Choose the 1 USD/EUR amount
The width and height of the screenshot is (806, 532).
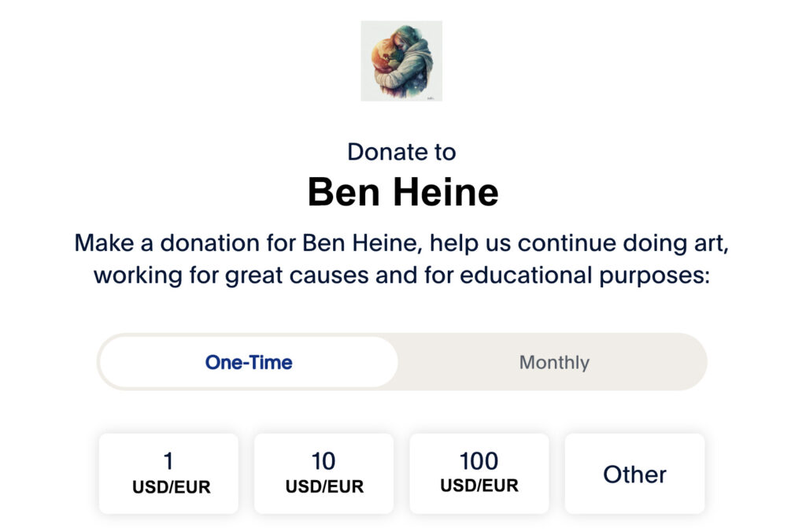point(168,474)
